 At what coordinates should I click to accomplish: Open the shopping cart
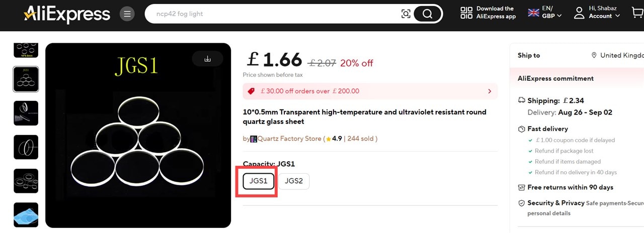pyautogui.click(x=637, y=12)
